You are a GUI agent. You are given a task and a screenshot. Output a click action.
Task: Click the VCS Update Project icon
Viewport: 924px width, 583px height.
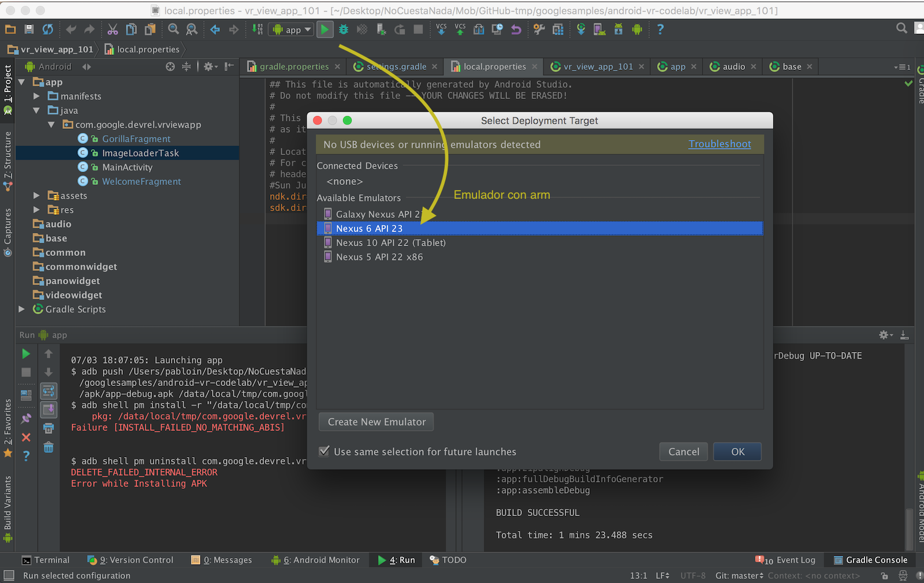click(441, 29)
